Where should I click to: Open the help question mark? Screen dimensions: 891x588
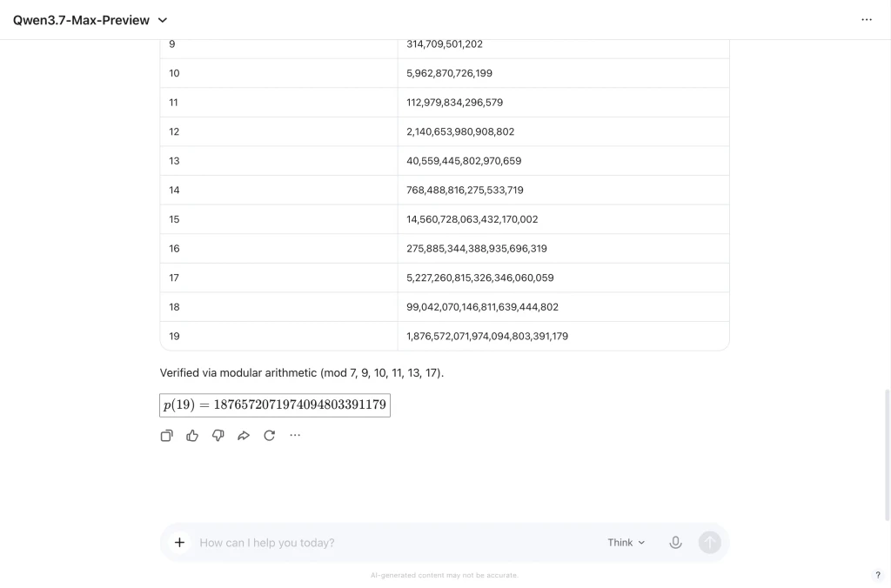877,575
